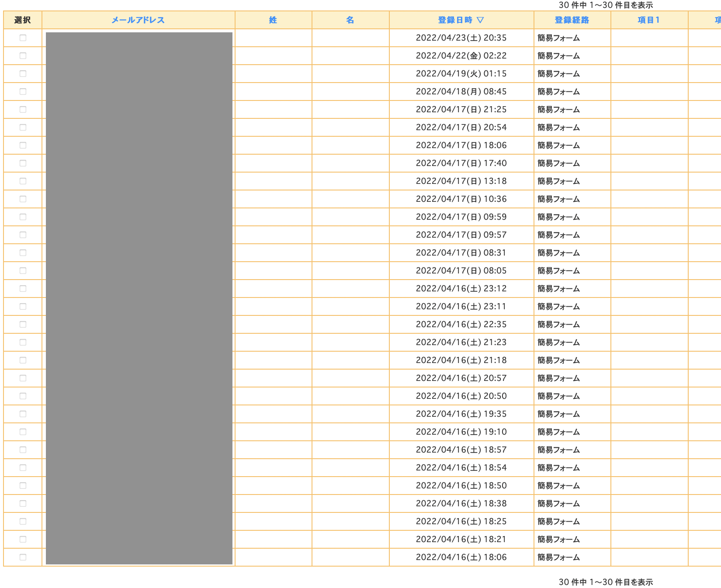Sort by メールアドレス column header

(x=138, y=20)
